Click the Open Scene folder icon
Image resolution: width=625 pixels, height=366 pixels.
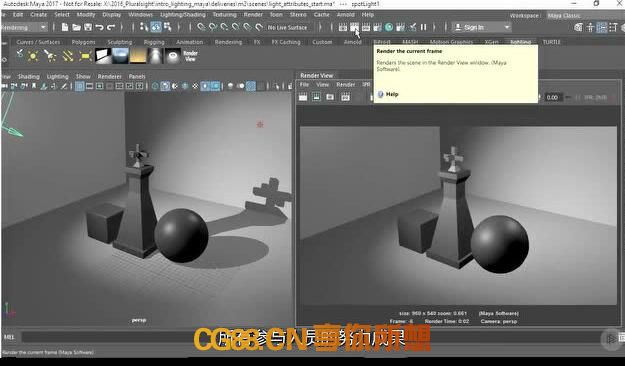[76, 28]
